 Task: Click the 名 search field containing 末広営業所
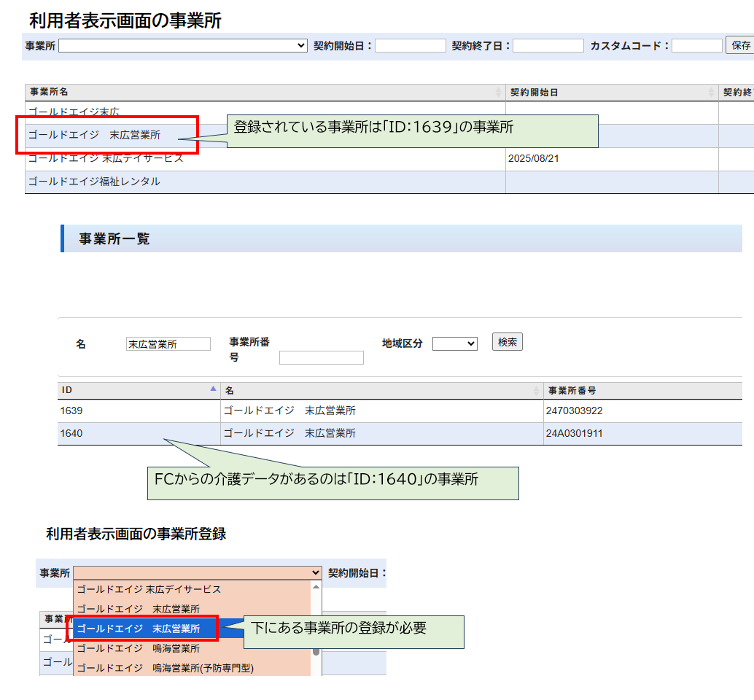(x=168, y=344)
